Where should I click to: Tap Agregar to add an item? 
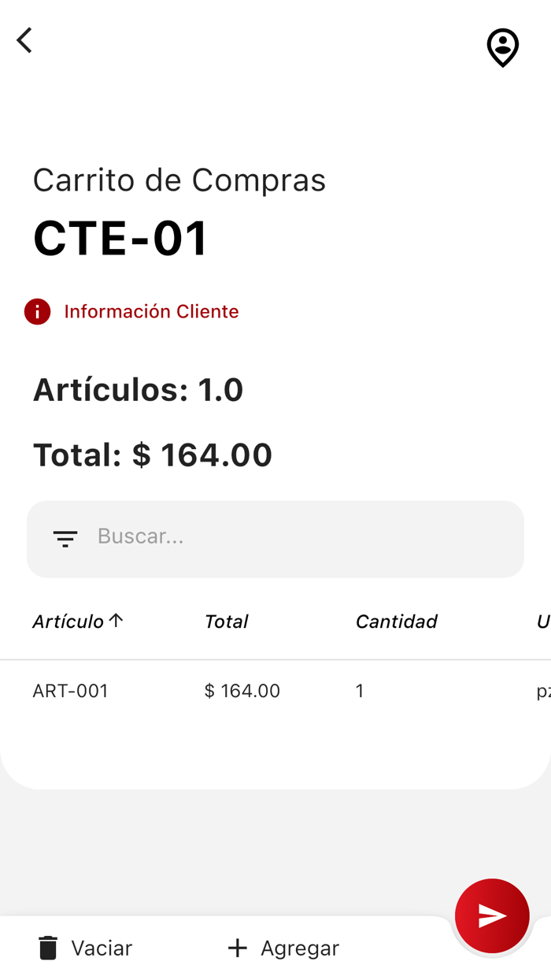click(x=300, y=948)
